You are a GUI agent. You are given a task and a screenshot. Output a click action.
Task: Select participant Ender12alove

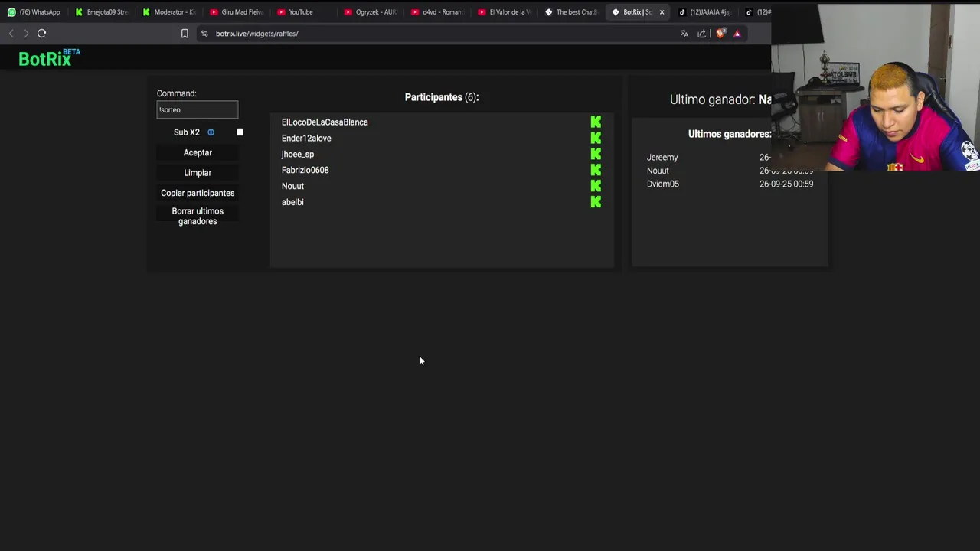click(x=306, y=139)
